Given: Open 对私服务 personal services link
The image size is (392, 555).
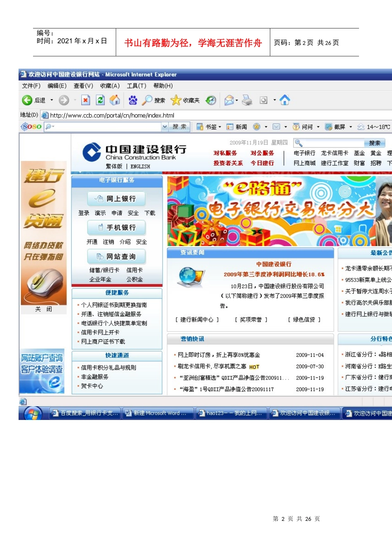Looking at the screenshot, I should [225, 153].
